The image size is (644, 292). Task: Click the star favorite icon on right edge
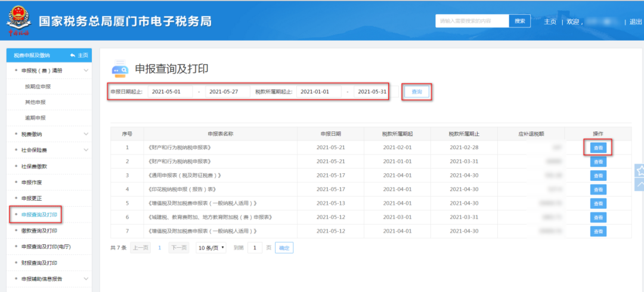click(x=639, y=171)
